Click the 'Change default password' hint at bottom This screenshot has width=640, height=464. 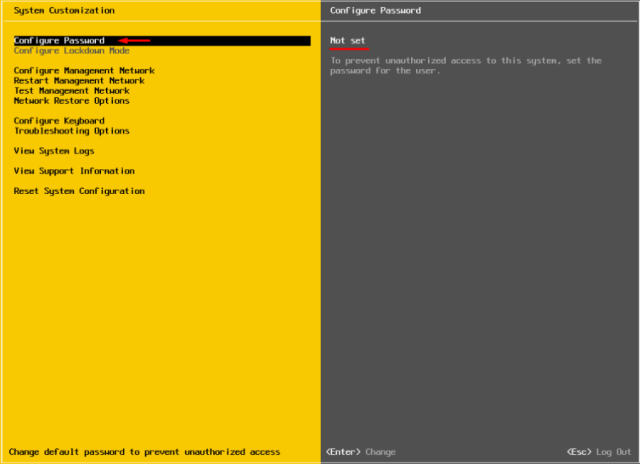(x=147, y=452)
